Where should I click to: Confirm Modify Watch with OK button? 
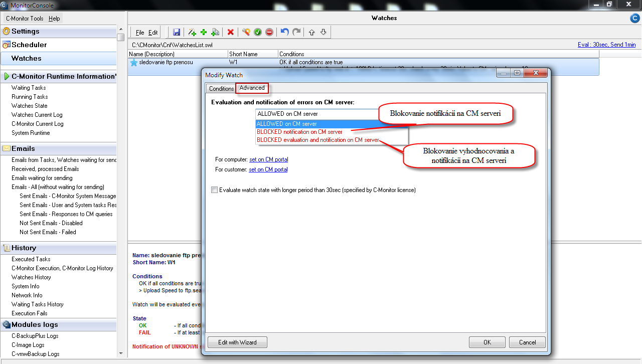tap(487, 342)
